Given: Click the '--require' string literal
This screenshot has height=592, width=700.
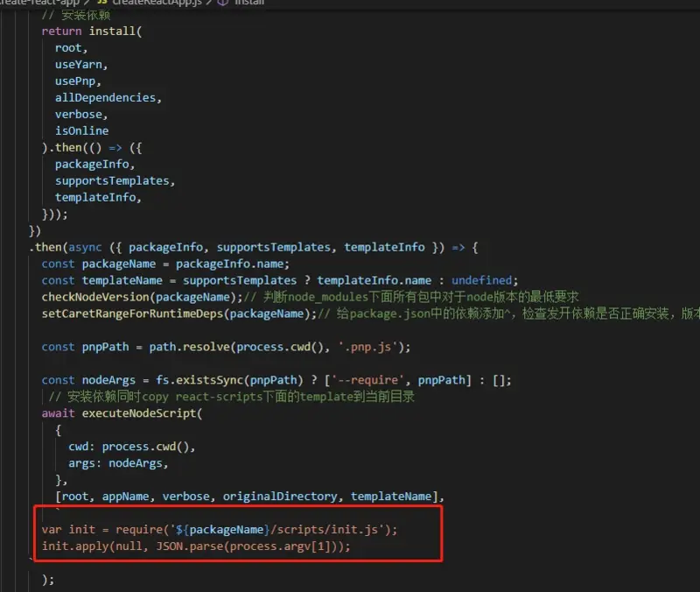Looking at the screenshot, I should pos(367,380).
